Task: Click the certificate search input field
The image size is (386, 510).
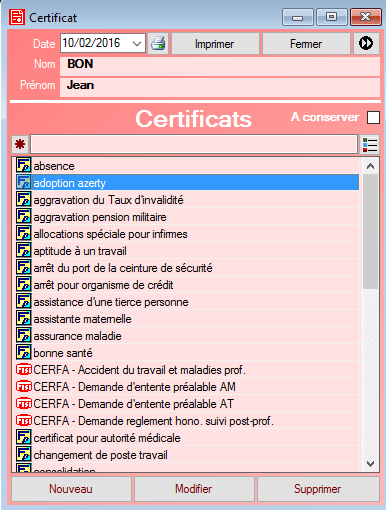Action: coord(194,144)
